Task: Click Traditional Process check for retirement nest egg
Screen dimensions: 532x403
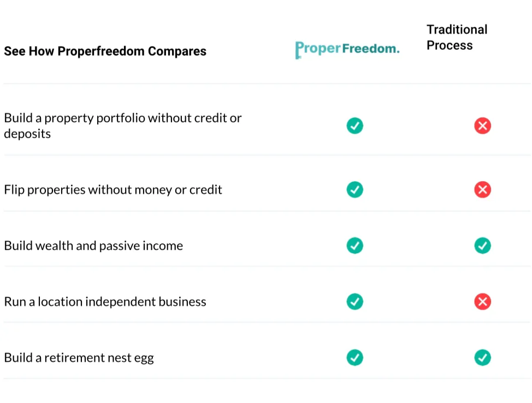Action: coord(482,358)
